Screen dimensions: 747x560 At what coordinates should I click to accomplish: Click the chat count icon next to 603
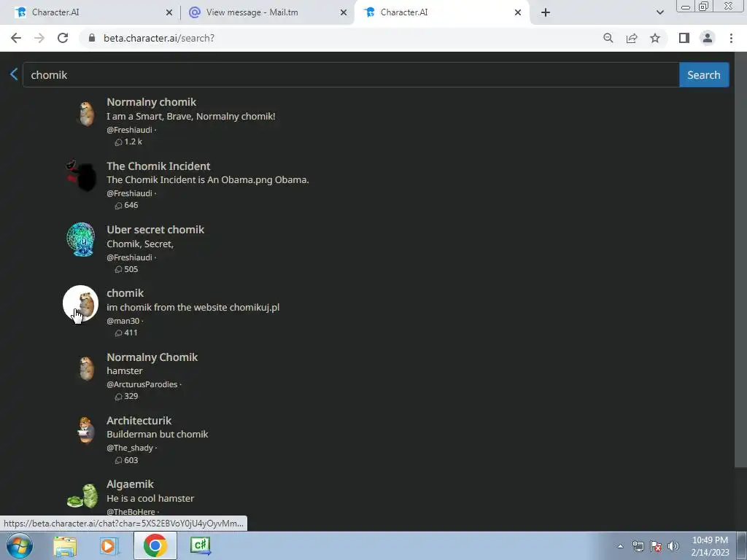[119, 461]
